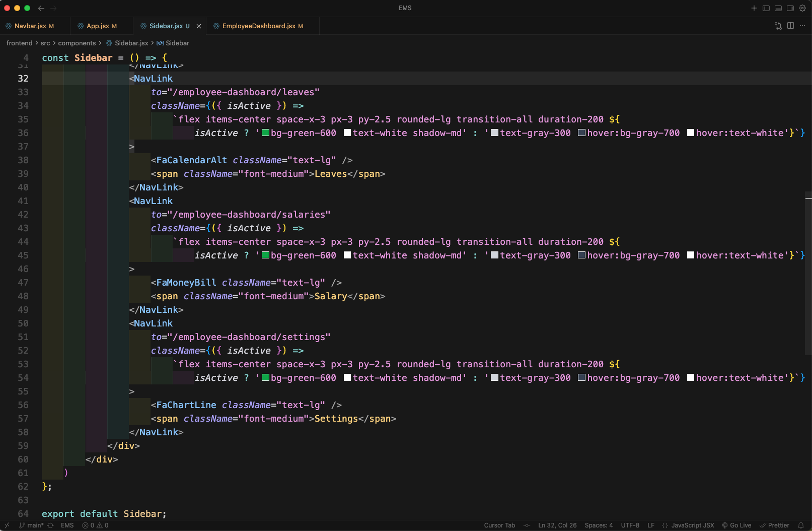Go back using the left arrow
This screenshot has width=812, height=531.
click(41, 8)
